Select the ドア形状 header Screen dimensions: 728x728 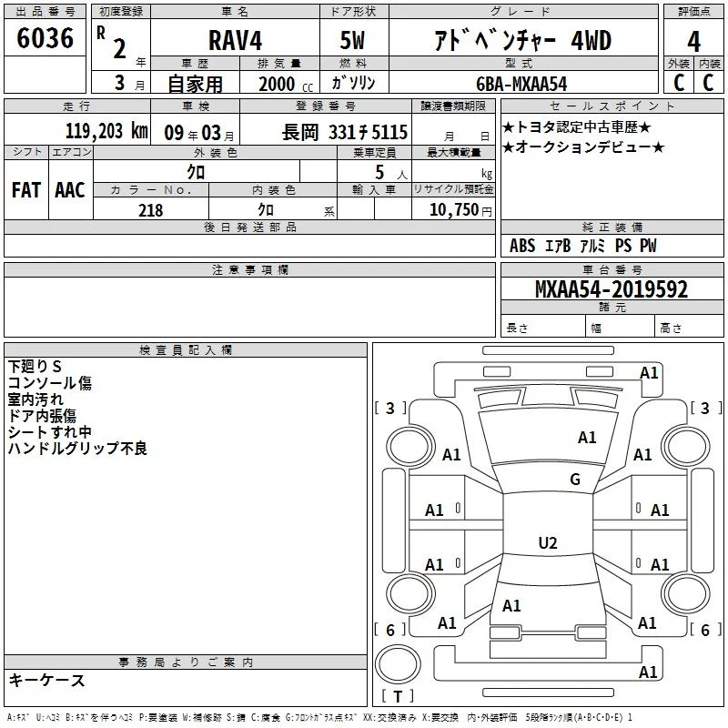click(x=353, y=12)
